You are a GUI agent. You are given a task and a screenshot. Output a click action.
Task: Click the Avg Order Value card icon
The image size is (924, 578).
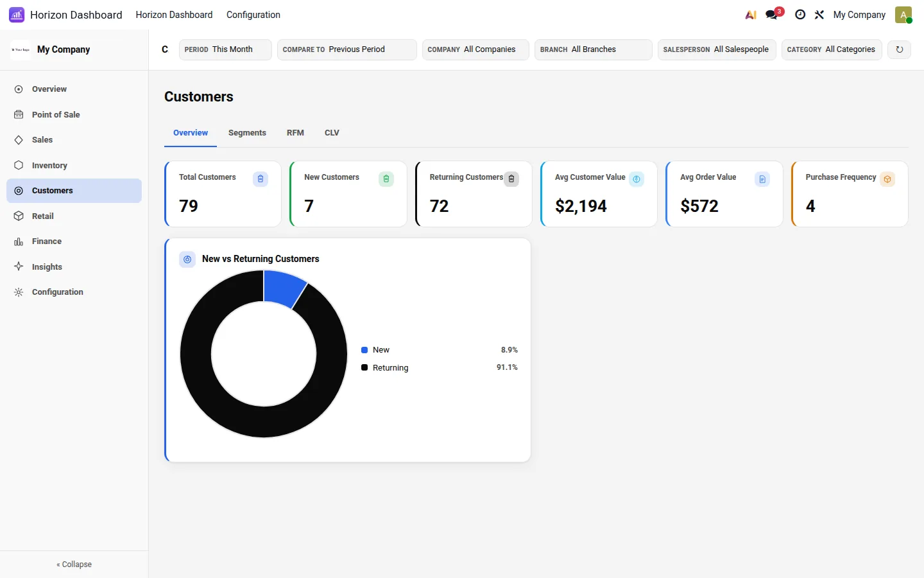762,179
